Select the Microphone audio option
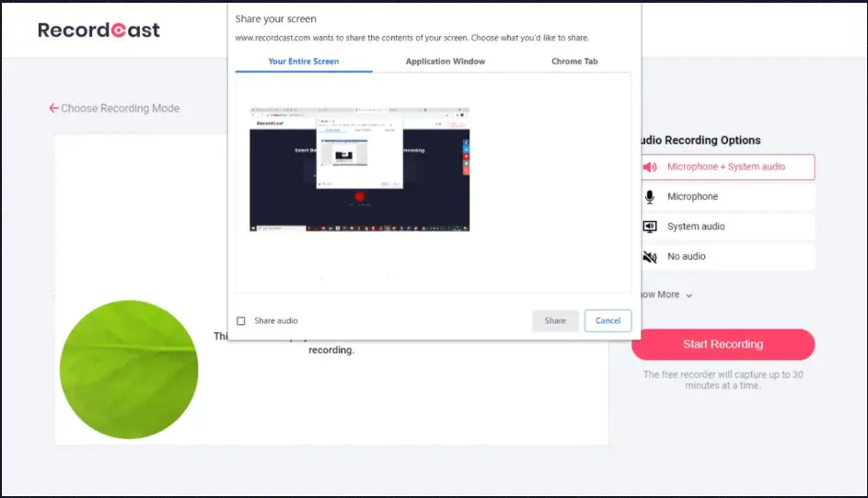 (x=727, y=196)
